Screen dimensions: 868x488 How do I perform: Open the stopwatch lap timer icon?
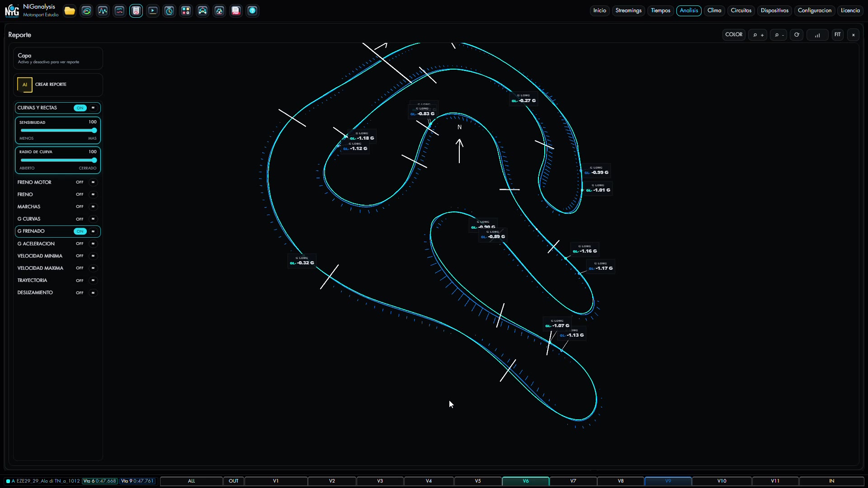(170, 11)
